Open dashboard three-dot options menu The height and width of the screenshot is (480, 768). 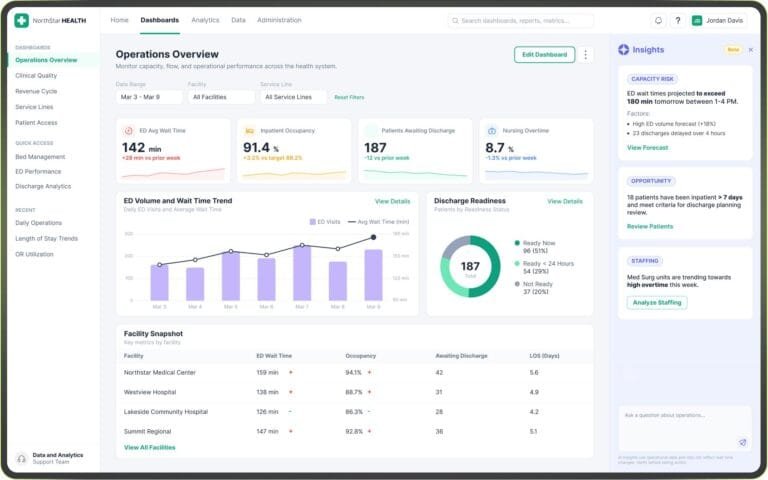click(x=585, y=55)
